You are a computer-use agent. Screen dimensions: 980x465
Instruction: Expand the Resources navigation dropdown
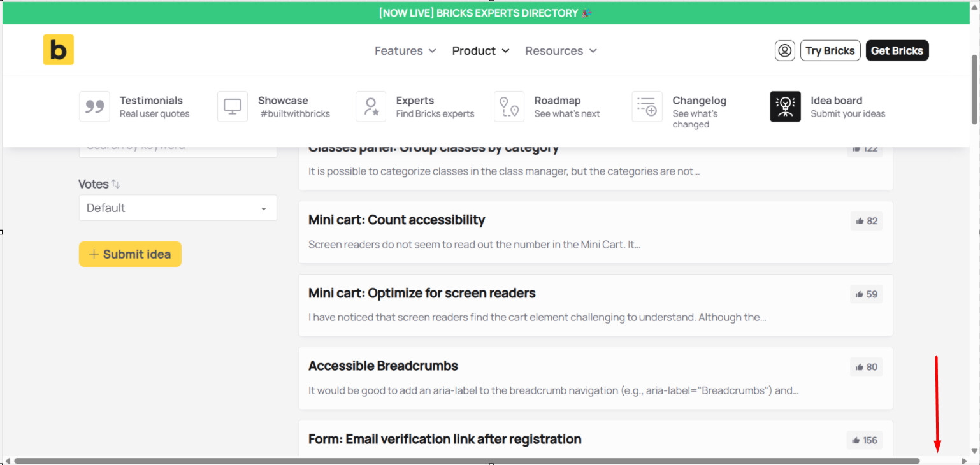pyautogui.click(x=560, y=50)
